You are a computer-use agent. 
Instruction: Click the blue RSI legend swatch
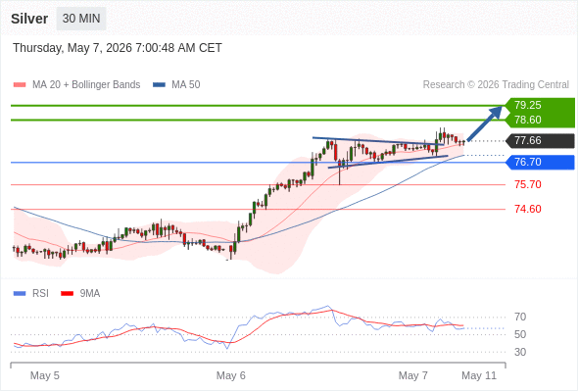coord(20,294)
